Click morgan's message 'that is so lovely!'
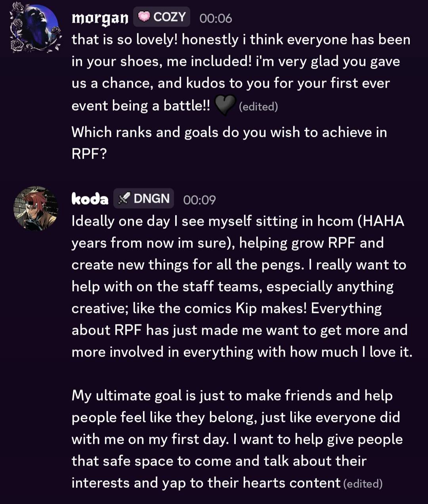 click(241, 72)
